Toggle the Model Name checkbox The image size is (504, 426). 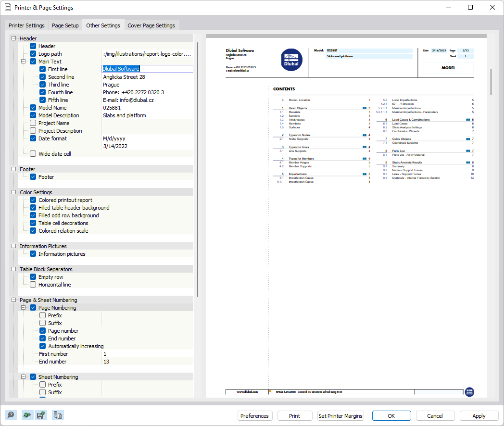point(33,108)
